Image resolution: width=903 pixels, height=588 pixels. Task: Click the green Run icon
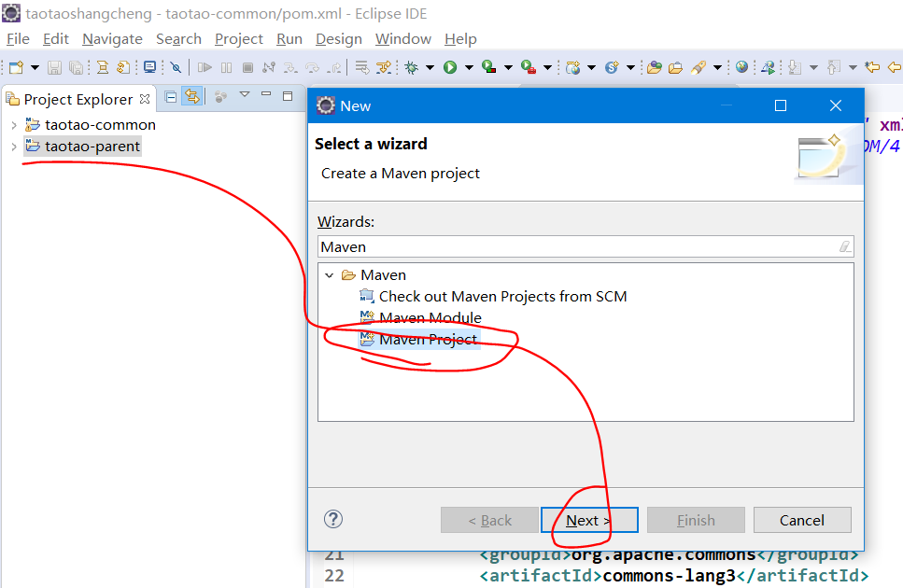coord(450,67)
